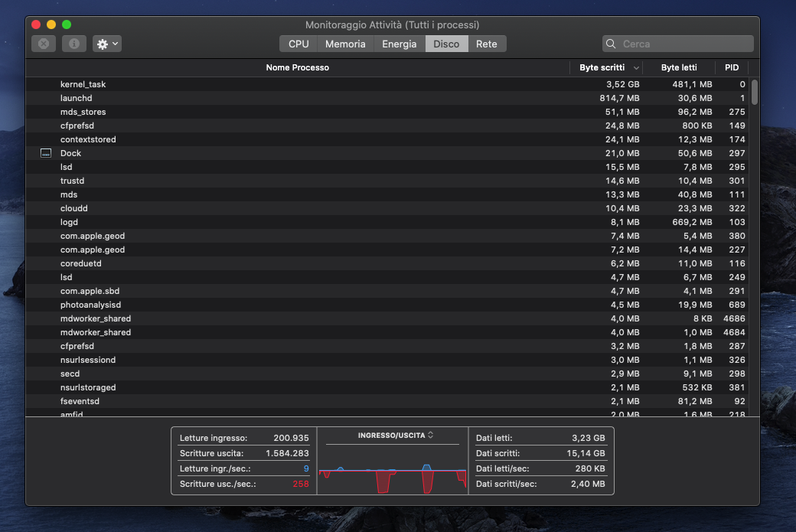Image resolution: width=796 pixels, height=532 pixels.
Task: Select com.apple.geod with PID 380
Action: point(388,236)
